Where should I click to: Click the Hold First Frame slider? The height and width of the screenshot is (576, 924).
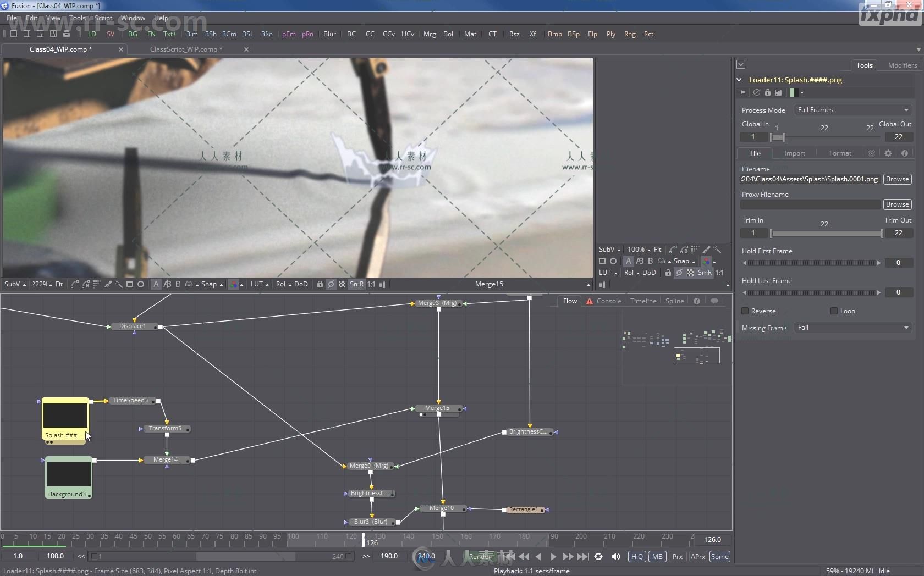pyautogui.click(x=811, y=263)
